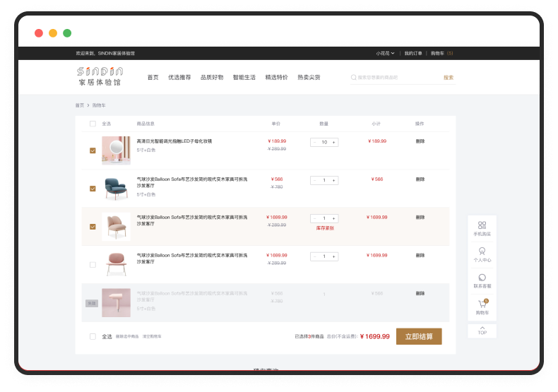Click the TOP back-to-top arrow
The width and height of the screenshot is (558, 392).
click(482, 330)
